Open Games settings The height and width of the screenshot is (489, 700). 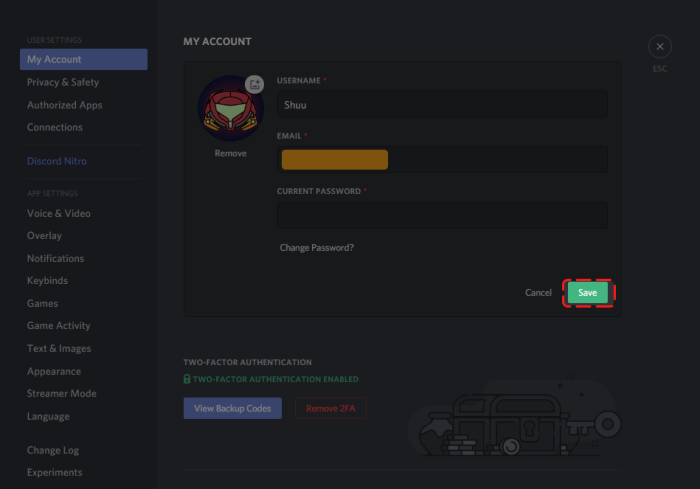(42, 304)
